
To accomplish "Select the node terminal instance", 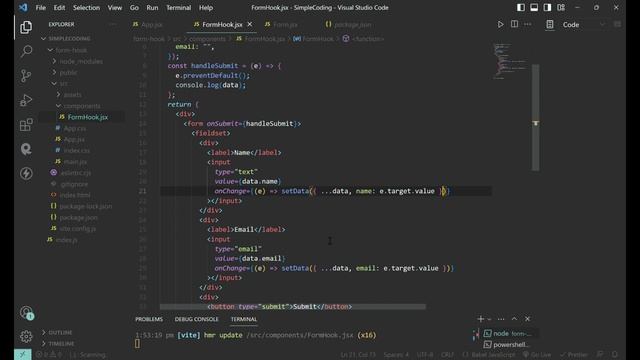I will (508, 333).
